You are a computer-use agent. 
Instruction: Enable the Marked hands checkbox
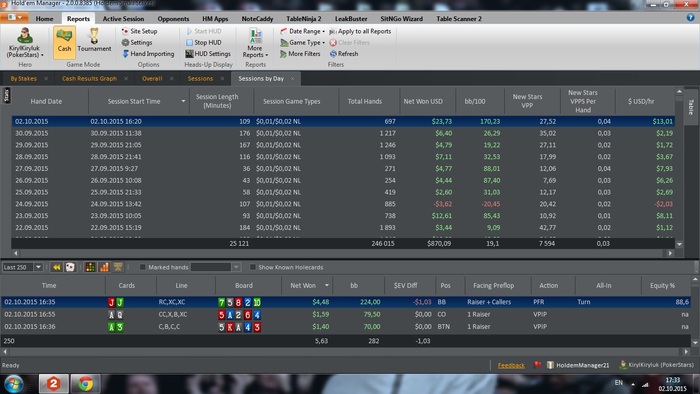tap(142, 267)
